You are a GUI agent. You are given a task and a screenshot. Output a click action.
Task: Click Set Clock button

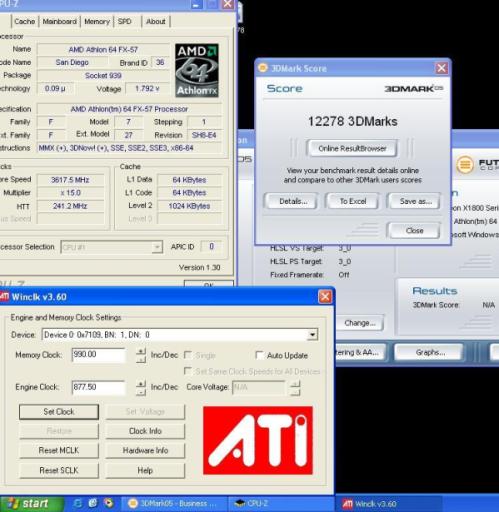coord(59,412)
